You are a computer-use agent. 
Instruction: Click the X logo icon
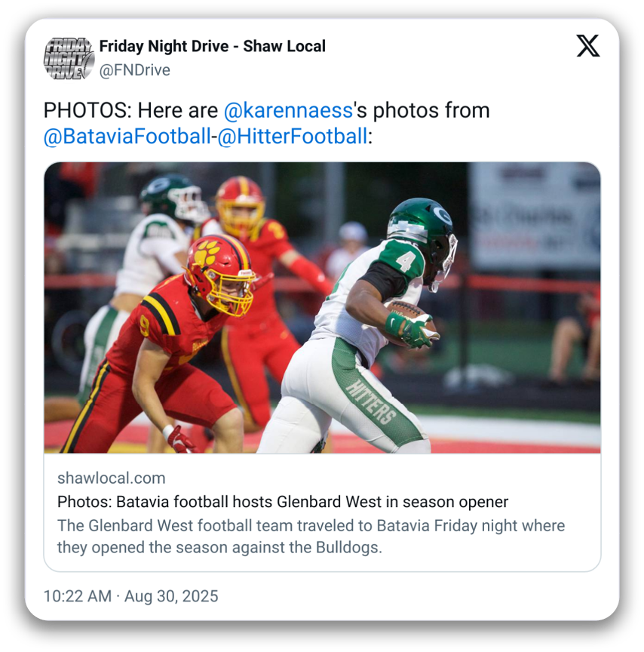(x=588, y=46)
